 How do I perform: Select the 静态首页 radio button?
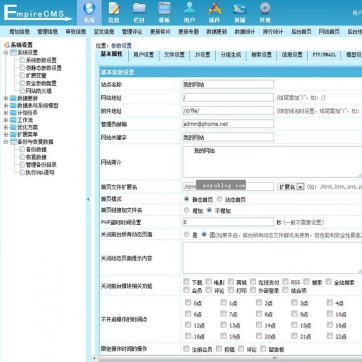click(186, 199)
